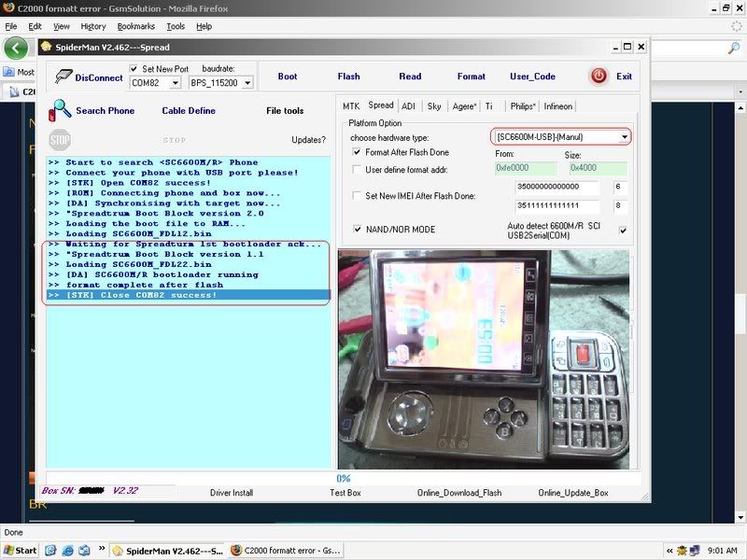Click the system clock showing 9:01 AM
The height and width of the screenshot is (560, 747).
pyautogui.click(x=722, y=551)
